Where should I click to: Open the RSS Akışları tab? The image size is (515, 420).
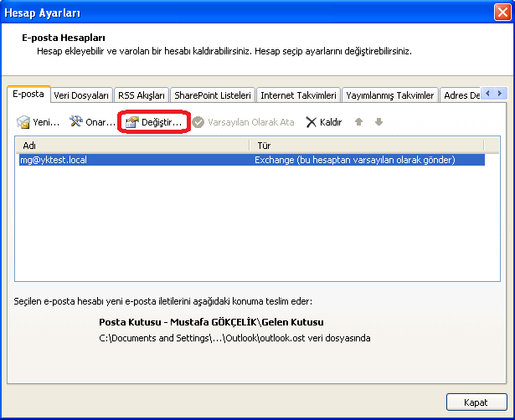click(x=142, y=95)
